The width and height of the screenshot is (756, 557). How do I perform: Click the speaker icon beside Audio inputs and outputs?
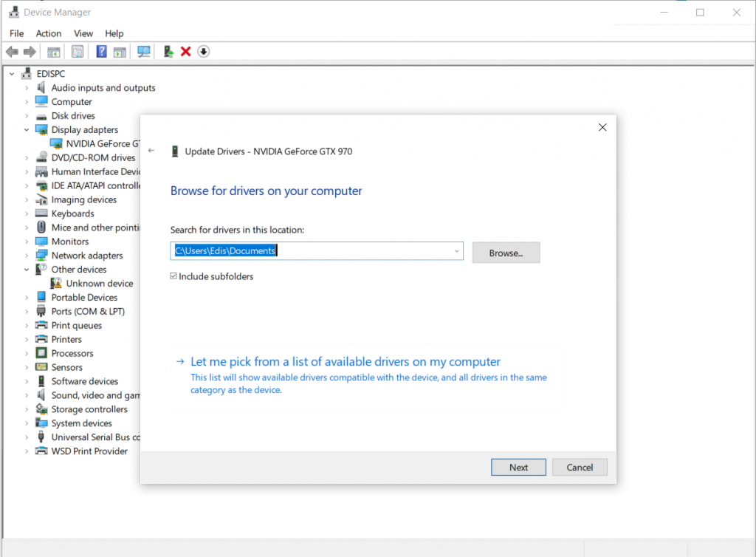tap(41, 88)
